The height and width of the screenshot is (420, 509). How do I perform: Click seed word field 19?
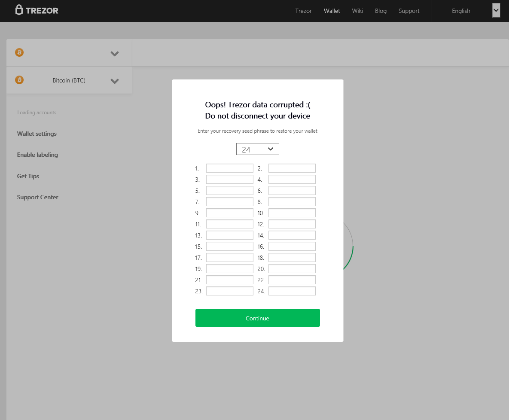(x=229, y=268)
